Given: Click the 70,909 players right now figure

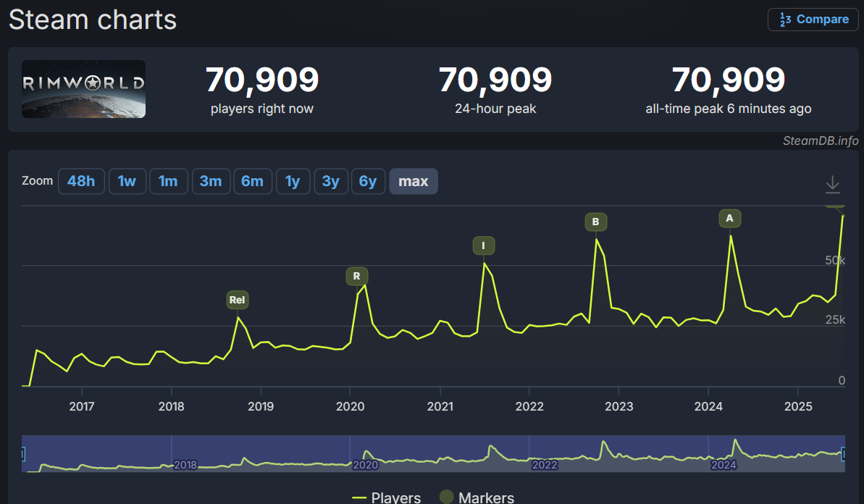Looking at the screenshot, I should (x=262, y=80).
